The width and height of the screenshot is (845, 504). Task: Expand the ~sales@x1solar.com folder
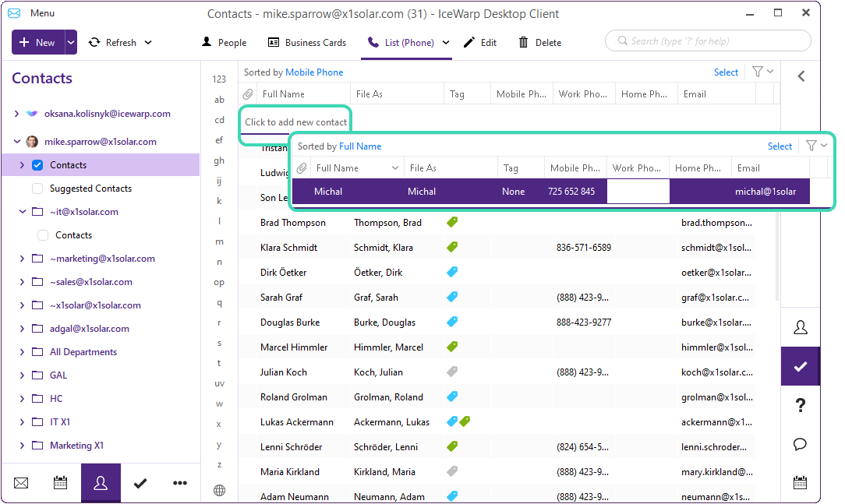tap(22, 282)
